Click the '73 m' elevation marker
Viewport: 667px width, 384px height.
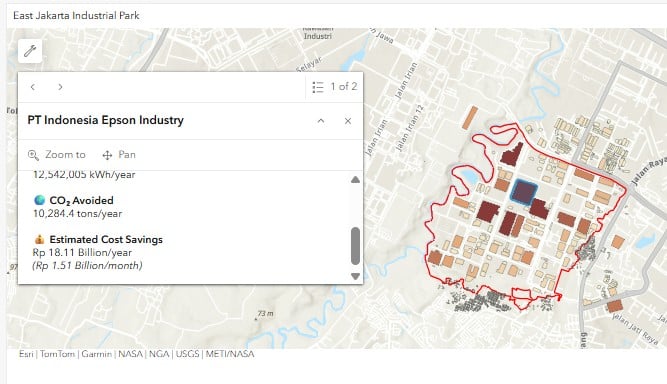(265, 313)
